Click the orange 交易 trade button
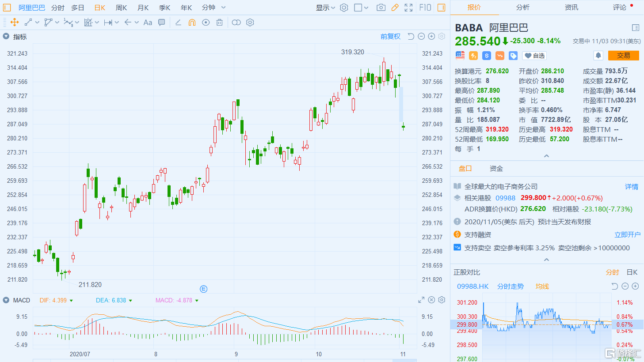Screen dimensions: 644x362 [x=623, y=55]
